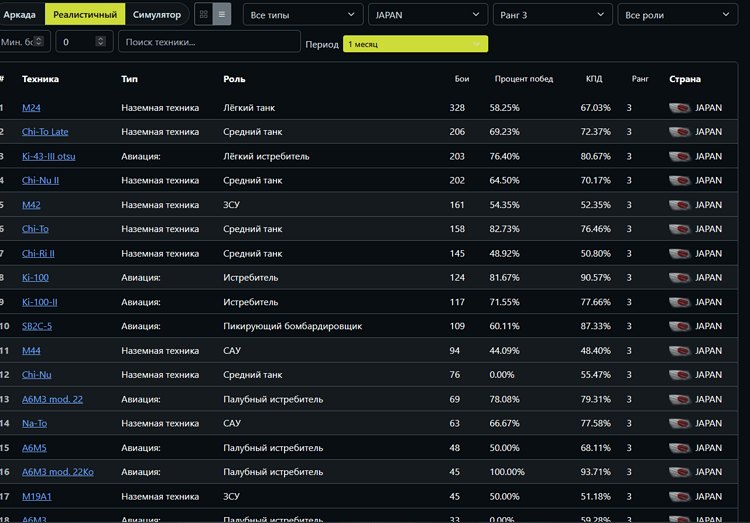Open the A6M3 mod. 22 link
Screen dimensions: 750x523
(x=52, y=399)
